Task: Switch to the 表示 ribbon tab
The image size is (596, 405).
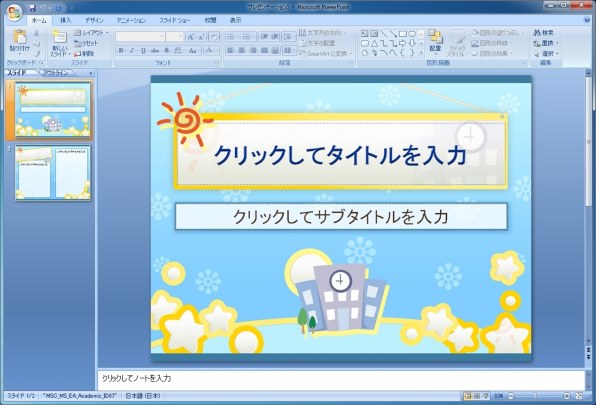Action: [235, 20]
